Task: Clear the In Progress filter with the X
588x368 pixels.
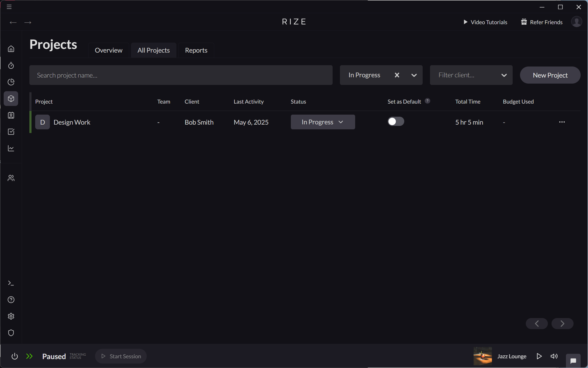Action: (397, 75)
